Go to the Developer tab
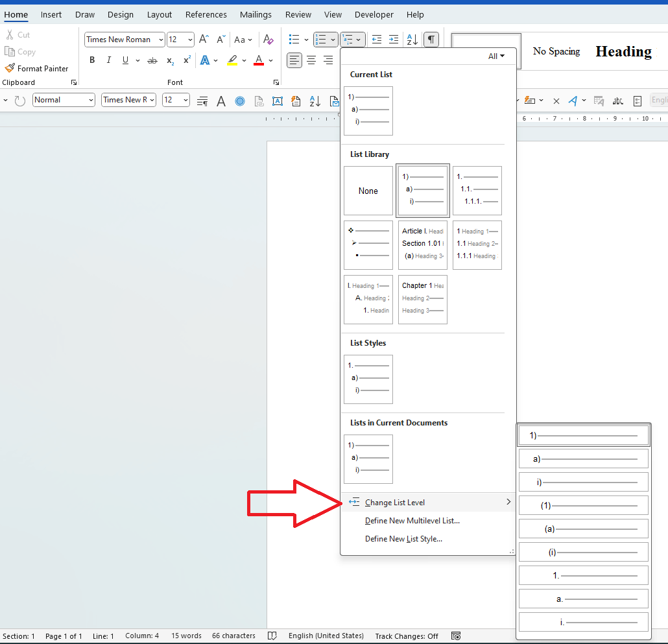Viewport: 668px width, 644px height. pyautogui.click(x=374, y=14)
